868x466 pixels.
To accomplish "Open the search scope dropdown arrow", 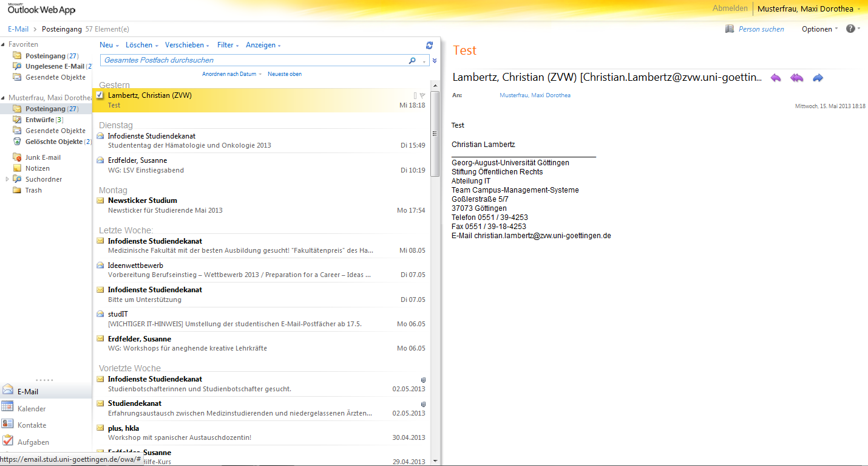I will click(424, 62).
